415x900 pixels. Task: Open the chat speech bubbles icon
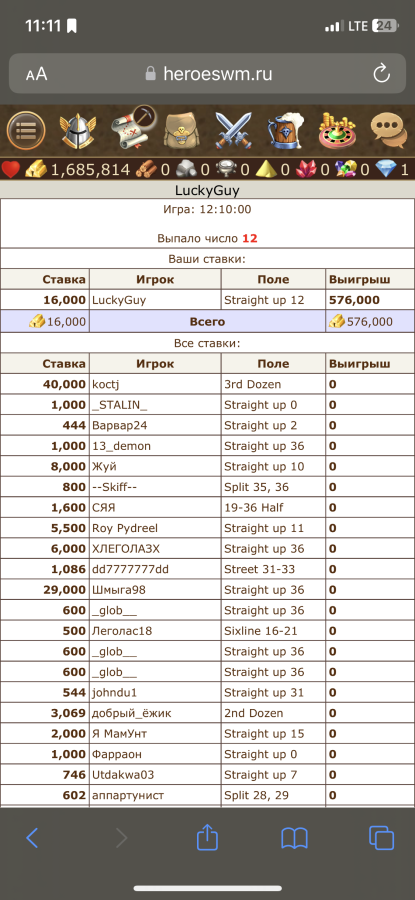point(389,131)
